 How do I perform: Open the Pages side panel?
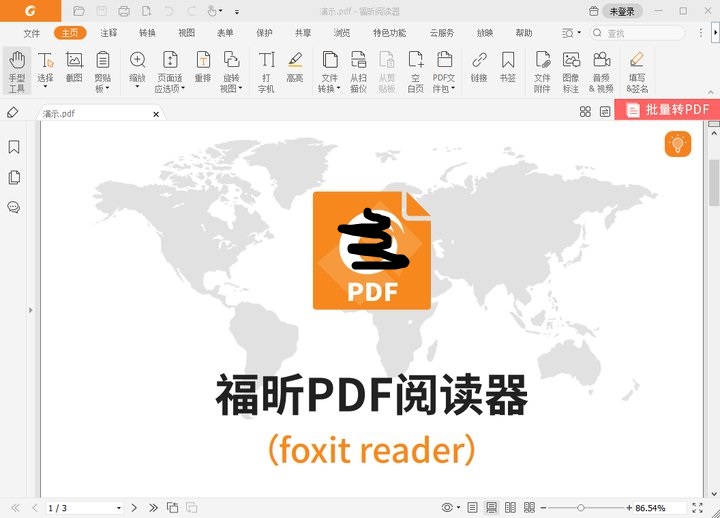click(x=14, y=177)
